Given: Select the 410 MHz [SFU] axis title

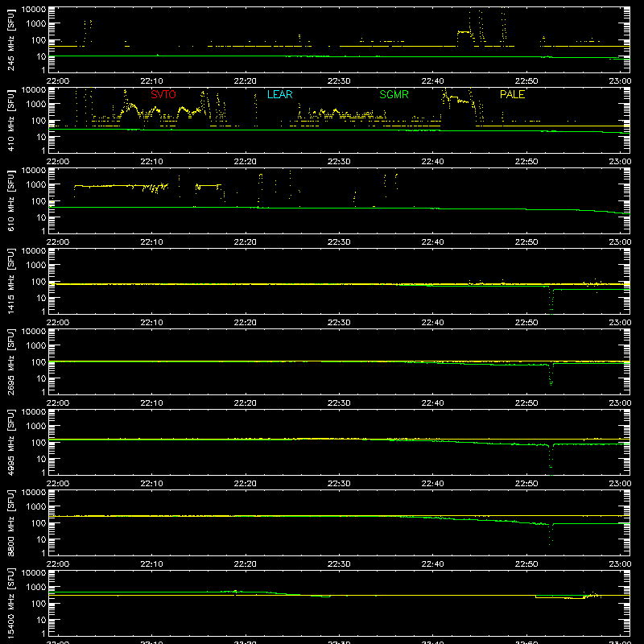Looking at the screenshot, I should (x=10, y=120).
